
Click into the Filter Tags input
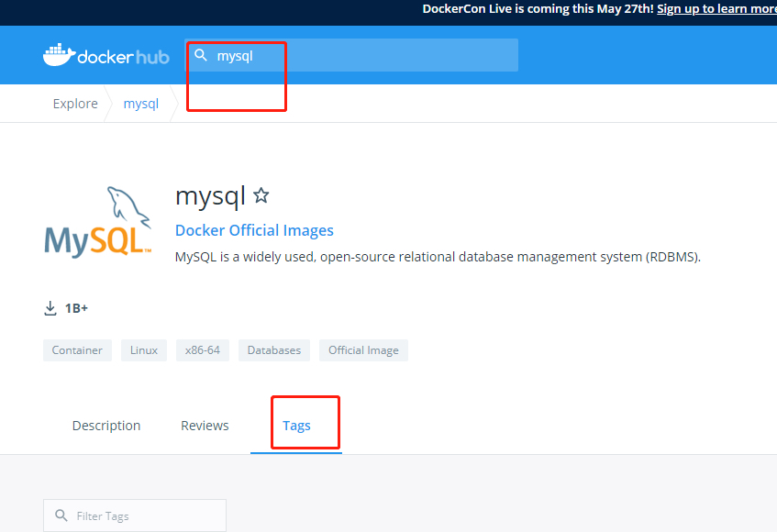135,515
